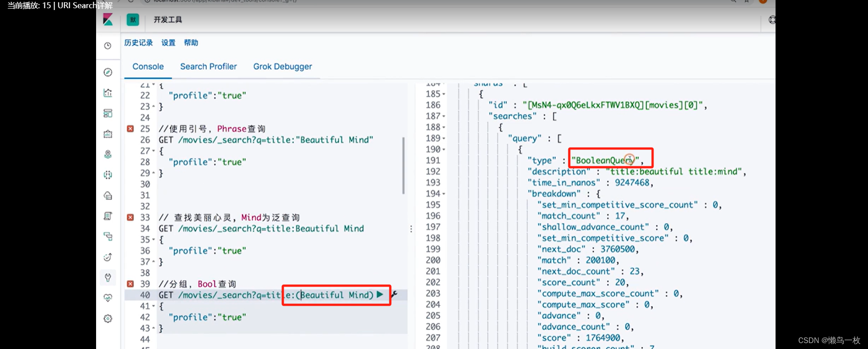The image size is (868, 349).
Task: Click the "match" : 200100 line
Action: (578, 261)
